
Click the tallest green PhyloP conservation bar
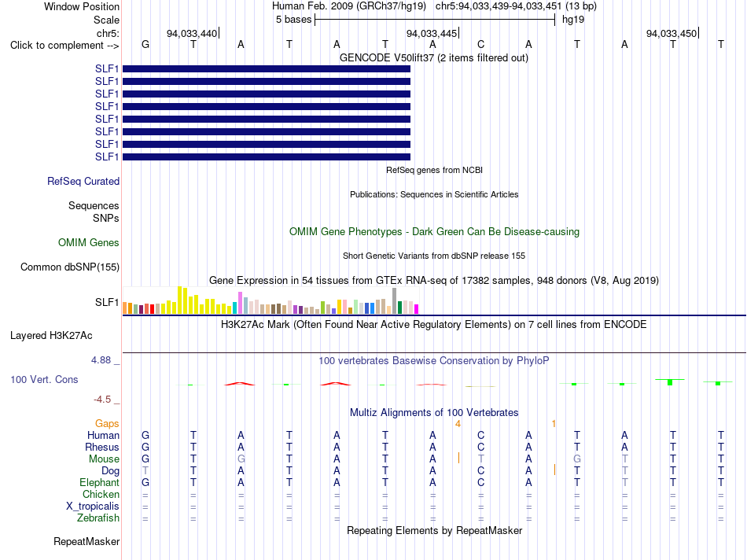pos(670,382)
